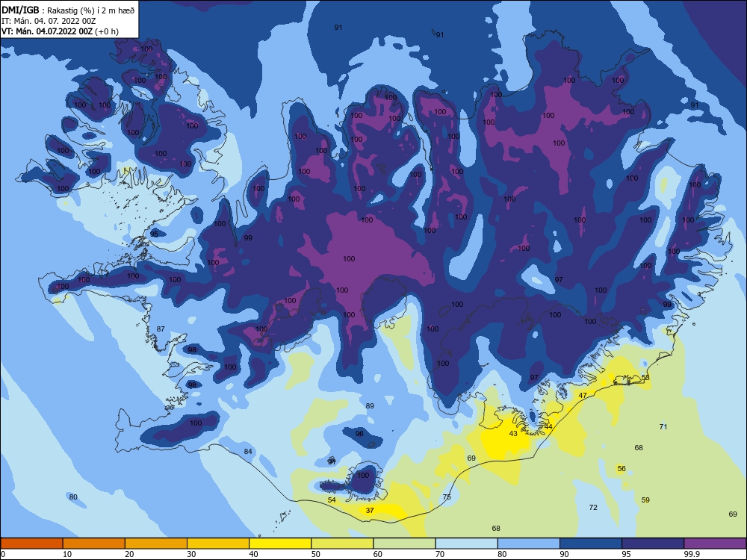Click the humidity value '75' on the map
The width and height of the screenshot is (747, 560).
point(447,497)
